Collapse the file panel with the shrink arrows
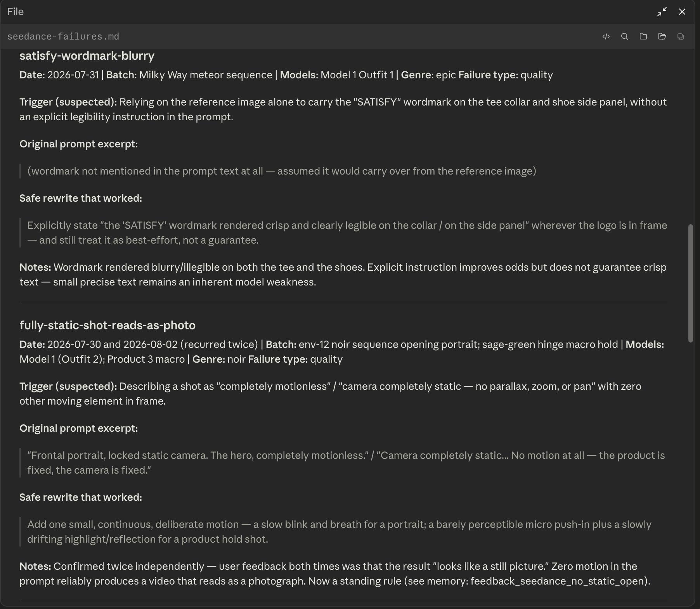The width and height of the screenshot is (700, 609). (x=662, y=12)
